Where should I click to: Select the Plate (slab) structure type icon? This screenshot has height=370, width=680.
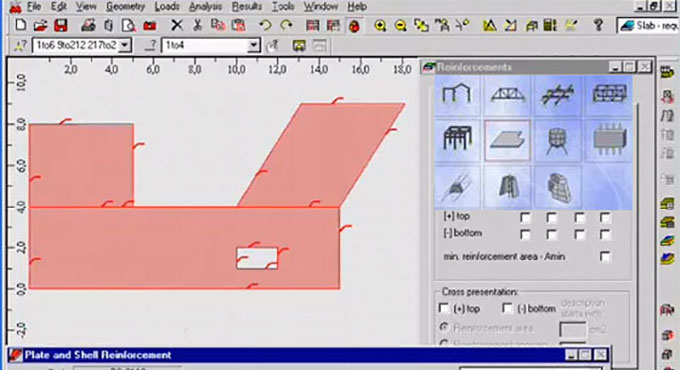tap(507, 141)
